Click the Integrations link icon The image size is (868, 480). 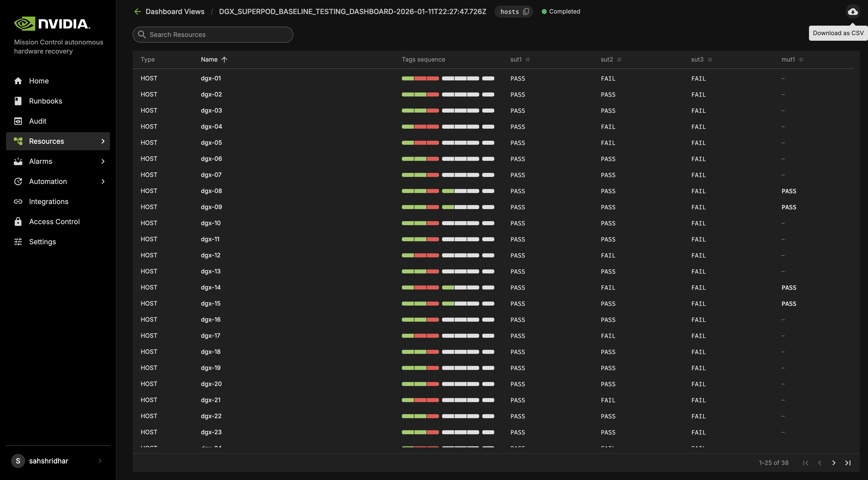18,202
